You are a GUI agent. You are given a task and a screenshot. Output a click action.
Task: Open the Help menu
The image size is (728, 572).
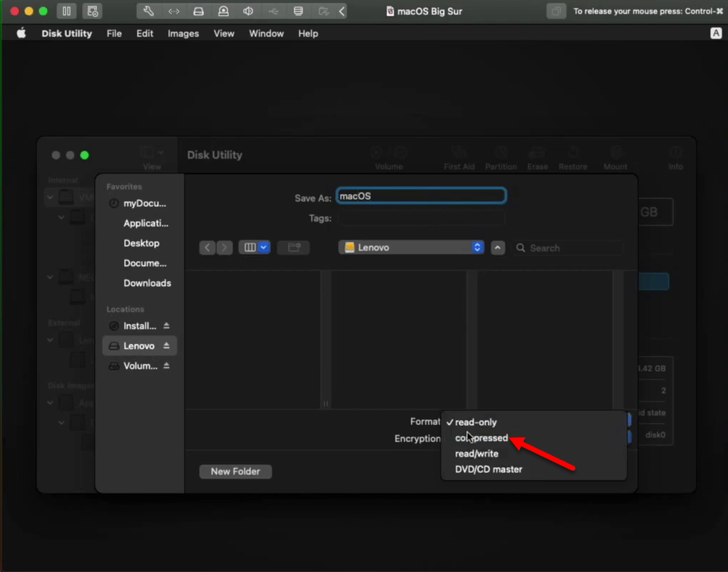click(x=308, y=34)
